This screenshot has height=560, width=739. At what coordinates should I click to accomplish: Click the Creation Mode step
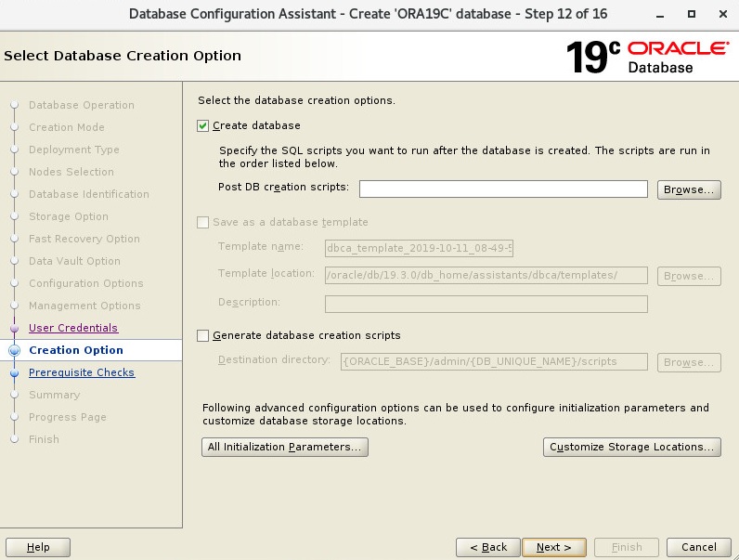click(67, 127)
